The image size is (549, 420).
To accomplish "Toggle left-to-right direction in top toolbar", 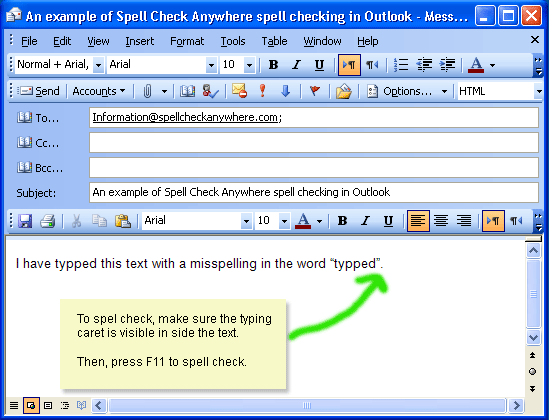I will tap(349, 65).
